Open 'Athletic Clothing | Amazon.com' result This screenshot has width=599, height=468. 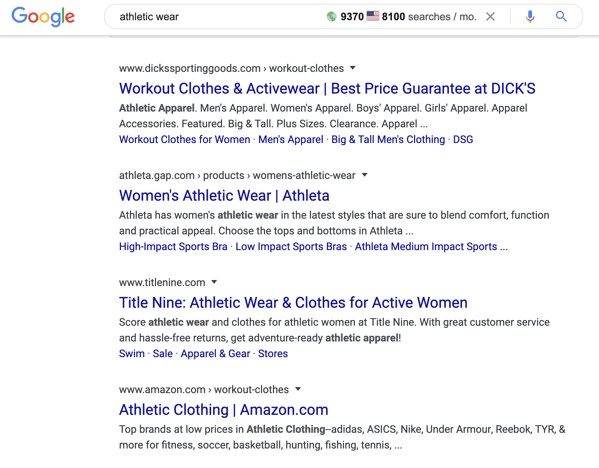pos(223,410)
